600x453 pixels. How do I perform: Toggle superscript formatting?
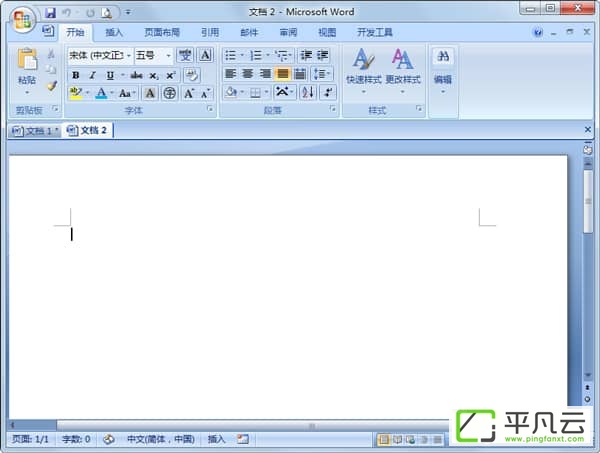pos(171,75)
